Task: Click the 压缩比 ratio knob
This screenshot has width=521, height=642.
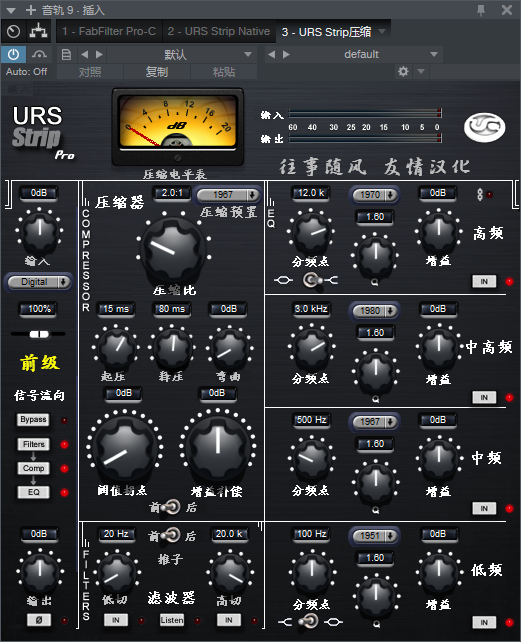Action: pos(173,251)
